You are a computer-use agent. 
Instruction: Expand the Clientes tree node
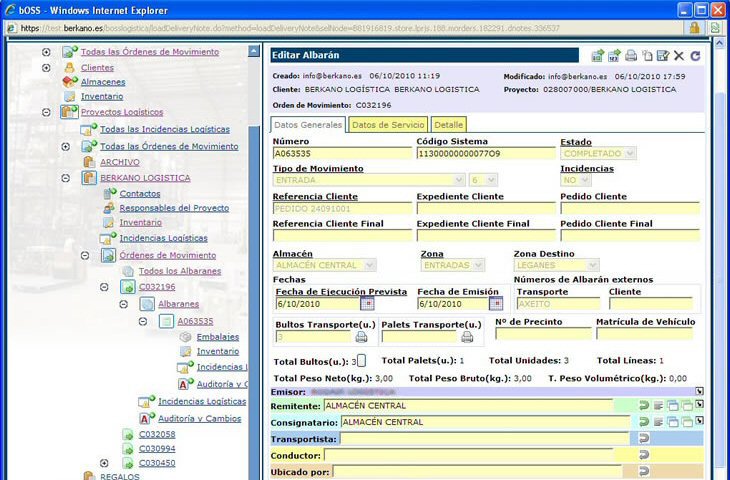coord(46,66)
